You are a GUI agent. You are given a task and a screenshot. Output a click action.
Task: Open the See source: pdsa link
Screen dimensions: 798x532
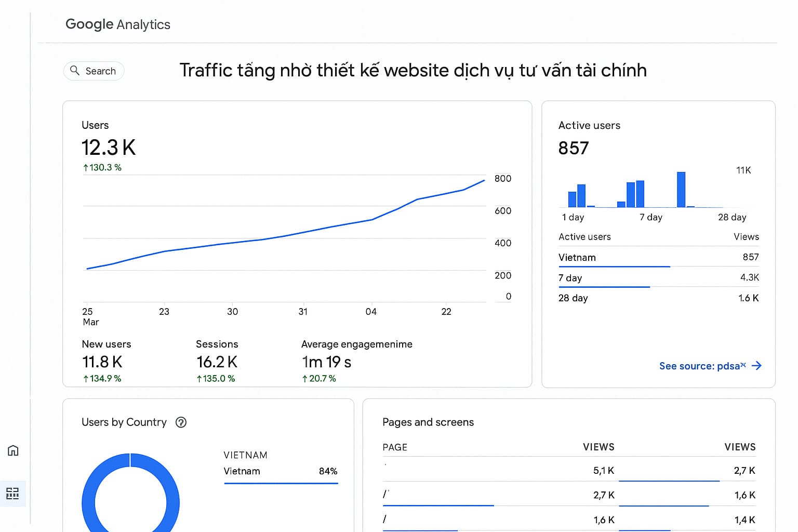click(x=710, y=366)
